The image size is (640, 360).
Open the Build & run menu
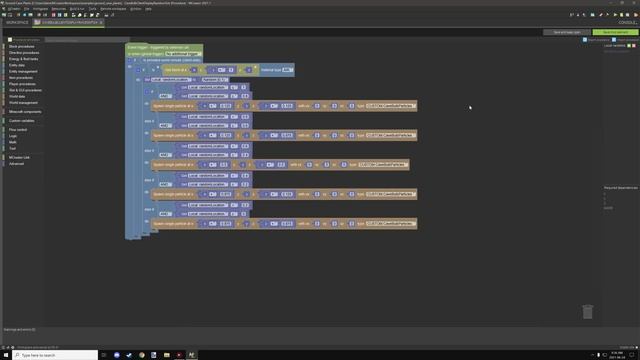click(x=77, y=9)
